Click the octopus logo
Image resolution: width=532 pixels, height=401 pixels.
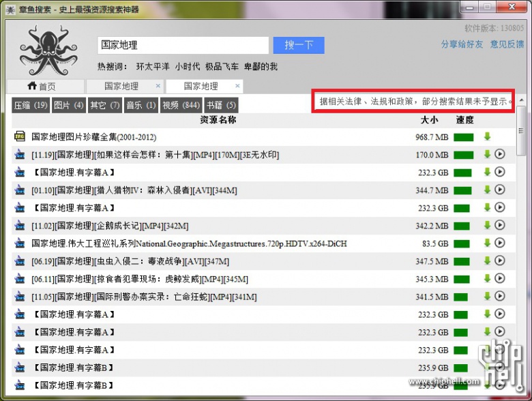click(48, 50)
